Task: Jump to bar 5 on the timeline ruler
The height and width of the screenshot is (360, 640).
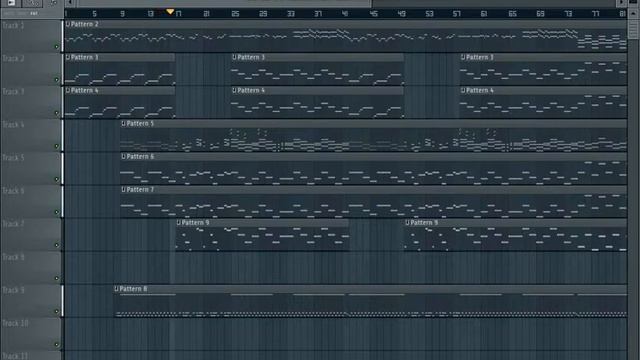Action: pyautogui.click(x=94, y=14)
